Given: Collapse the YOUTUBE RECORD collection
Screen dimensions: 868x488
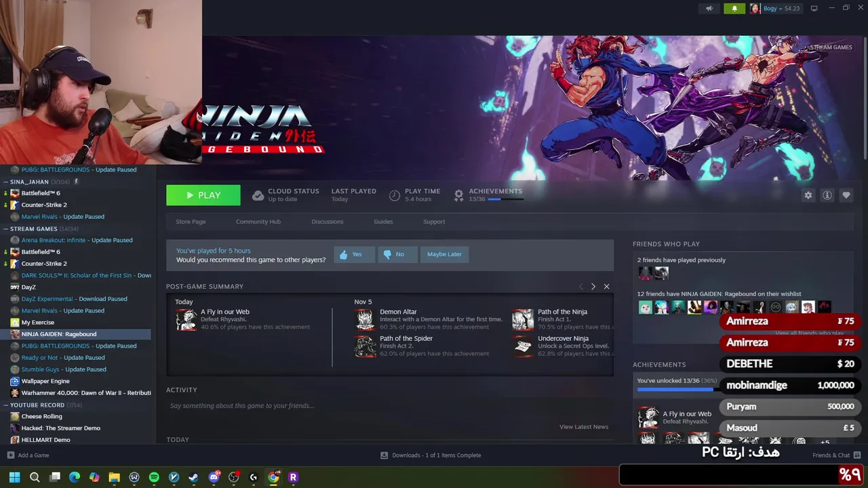Looking at the screenshot, I should point(5,405).
